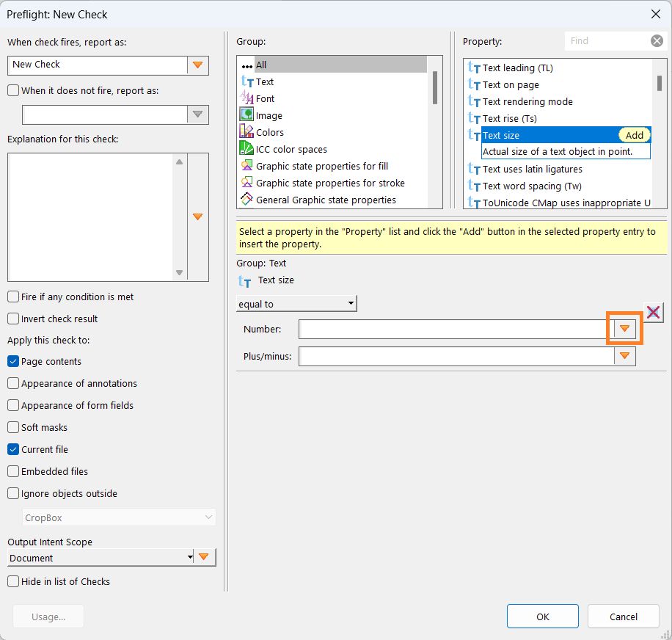Enable Hide in list of Checks
Viewport: 672px width, 640px height.
(13, 581)
